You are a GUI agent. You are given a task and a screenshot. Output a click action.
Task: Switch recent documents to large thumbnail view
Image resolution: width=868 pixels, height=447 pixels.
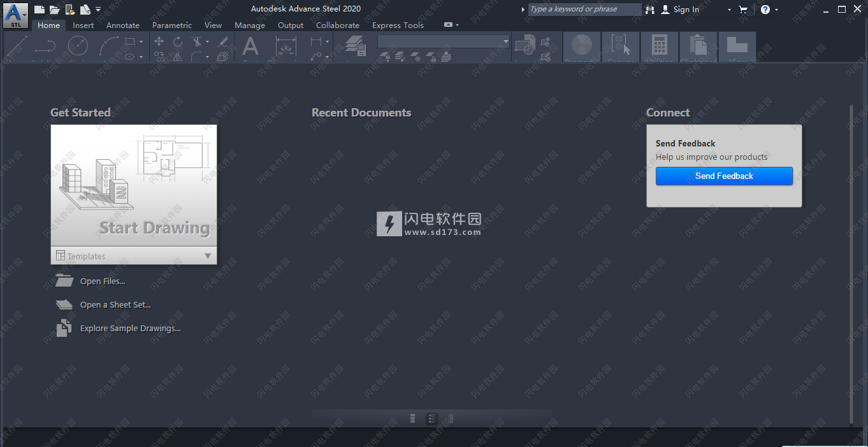(x=413, y=418)
